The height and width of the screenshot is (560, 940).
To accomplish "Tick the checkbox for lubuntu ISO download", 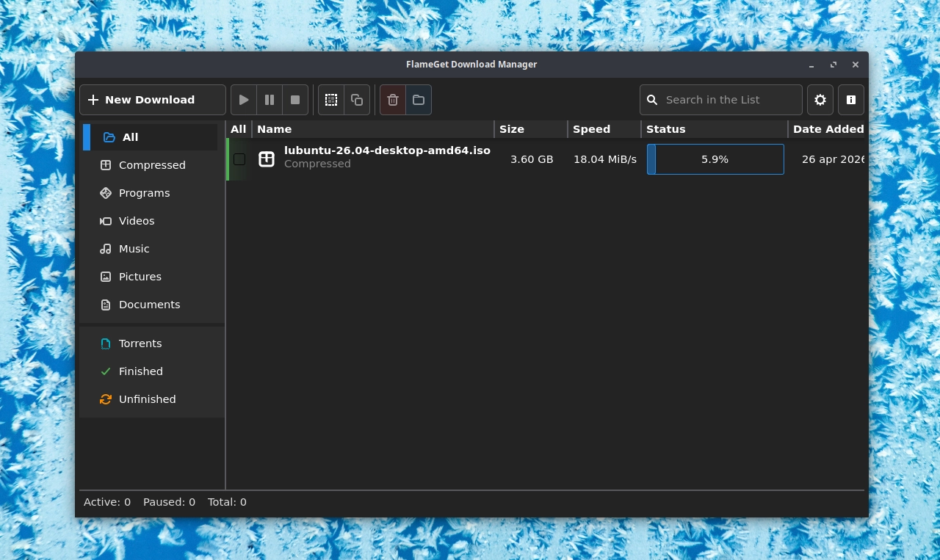I will click(239, 159).
